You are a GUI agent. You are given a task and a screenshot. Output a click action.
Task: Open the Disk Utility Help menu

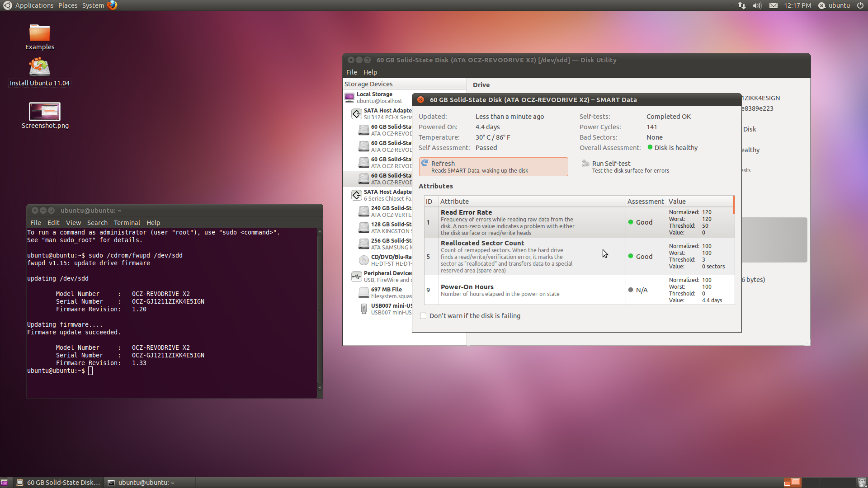(370, 72)
